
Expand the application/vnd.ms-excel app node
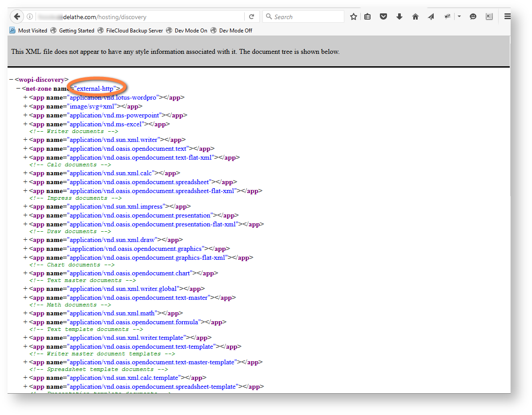25,124
